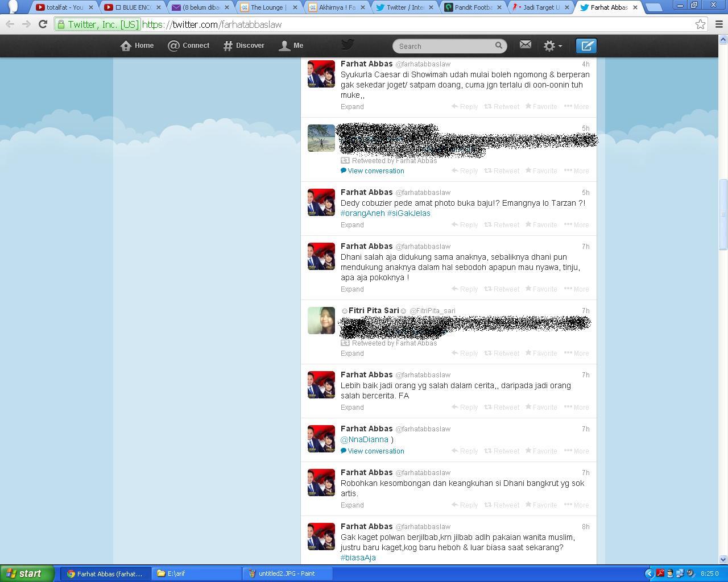Retweet the @NnaDianna reply tweet
Image resolution: width=728 pixels, height=582 pixels.
pos(502,451)
